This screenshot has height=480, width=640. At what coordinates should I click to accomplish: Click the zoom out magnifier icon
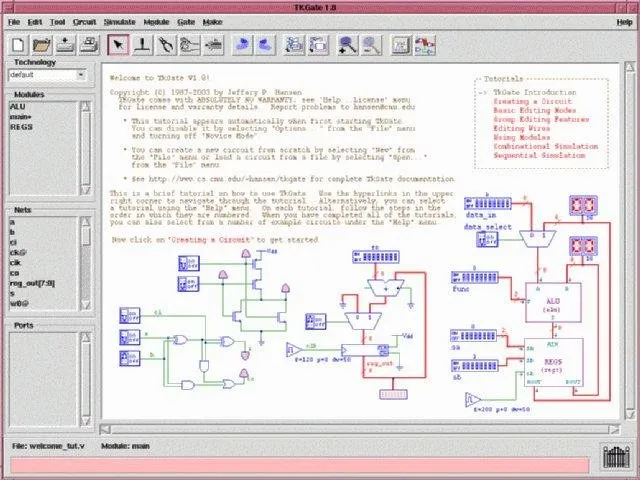click(370, 44)
